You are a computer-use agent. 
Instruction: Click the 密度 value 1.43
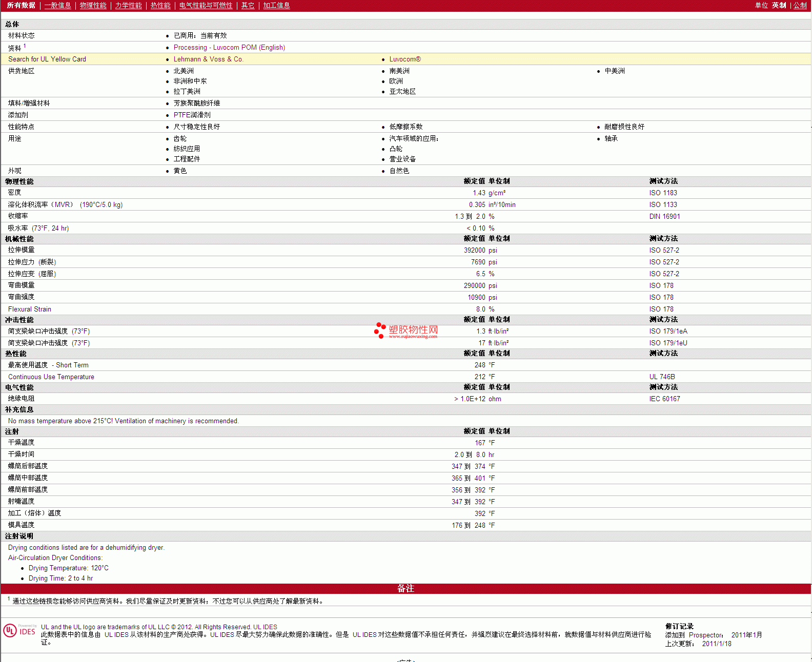click(x=479, y=193)
